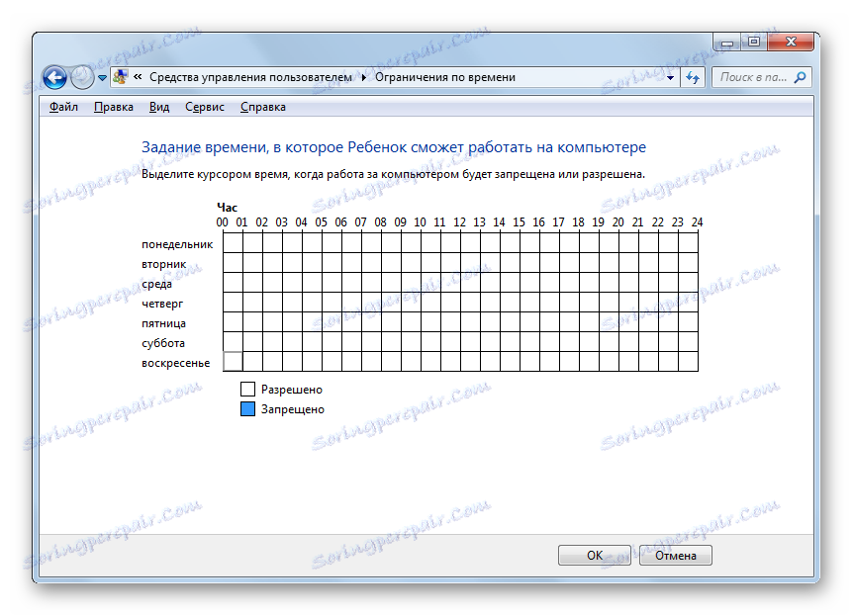The image size is (853, 616).
Task: Maximize the window
Action: click(x=753, y=42)
